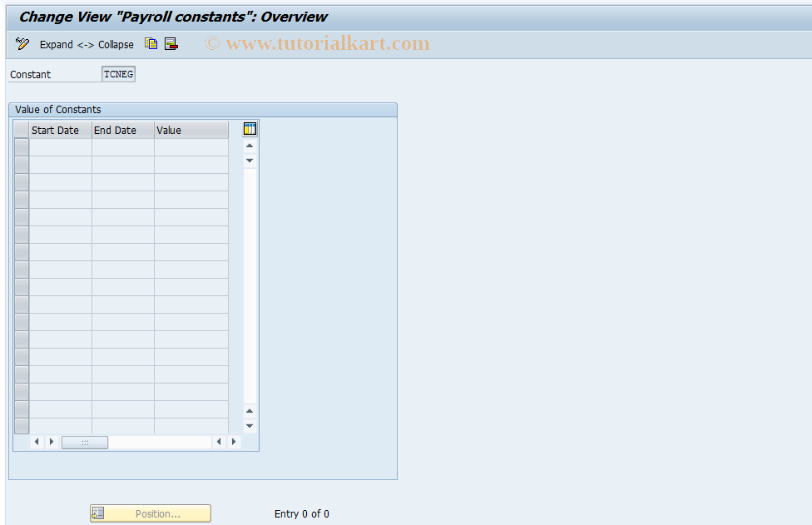812x525 pixels.
Task: Click the Start Date column header
Action: 61,130
